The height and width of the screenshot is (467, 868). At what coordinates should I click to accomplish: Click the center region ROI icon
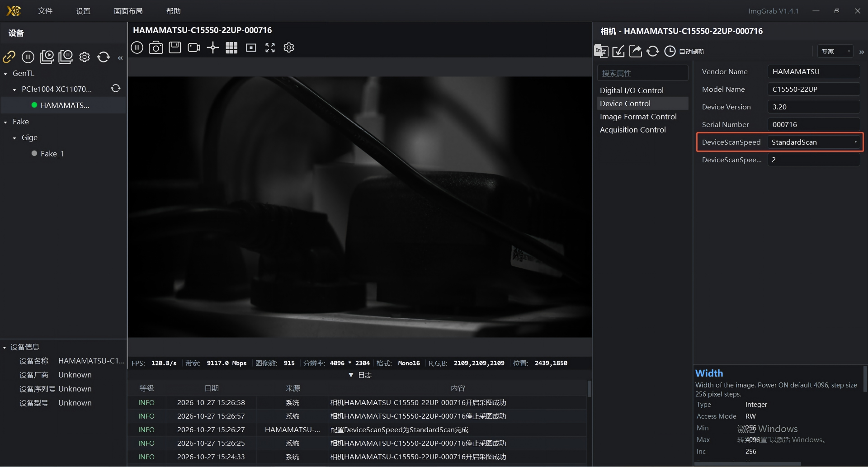click(x=251, y=47)
